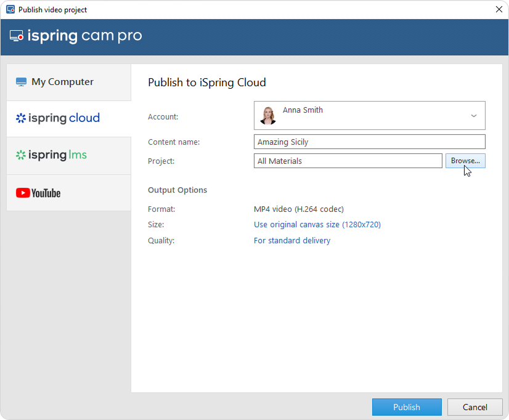Click the monitor icon beside My Computer
The image size is (509, 420).
point(22,82)
